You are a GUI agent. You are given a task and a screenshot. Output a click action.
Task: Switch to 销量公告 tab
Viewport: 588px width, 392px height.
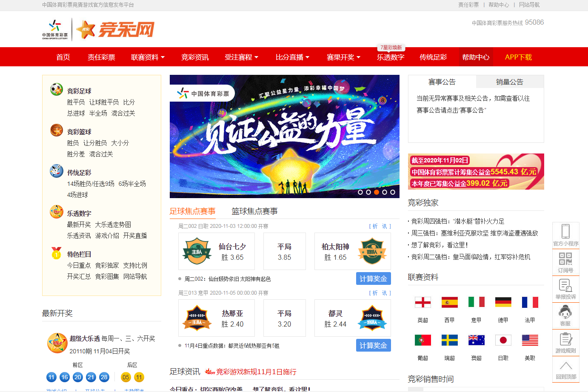510,82
